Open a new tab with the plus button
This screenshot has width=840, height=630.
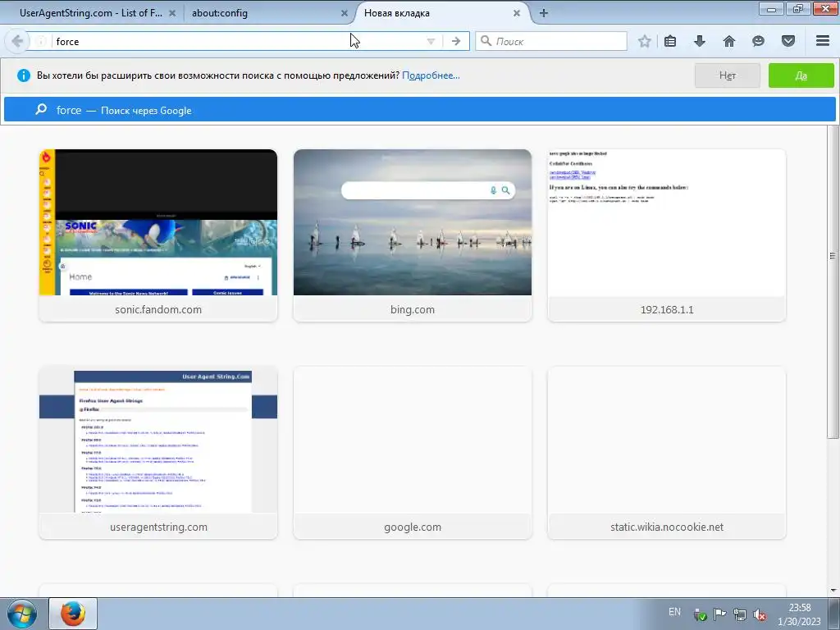[544, 13]
